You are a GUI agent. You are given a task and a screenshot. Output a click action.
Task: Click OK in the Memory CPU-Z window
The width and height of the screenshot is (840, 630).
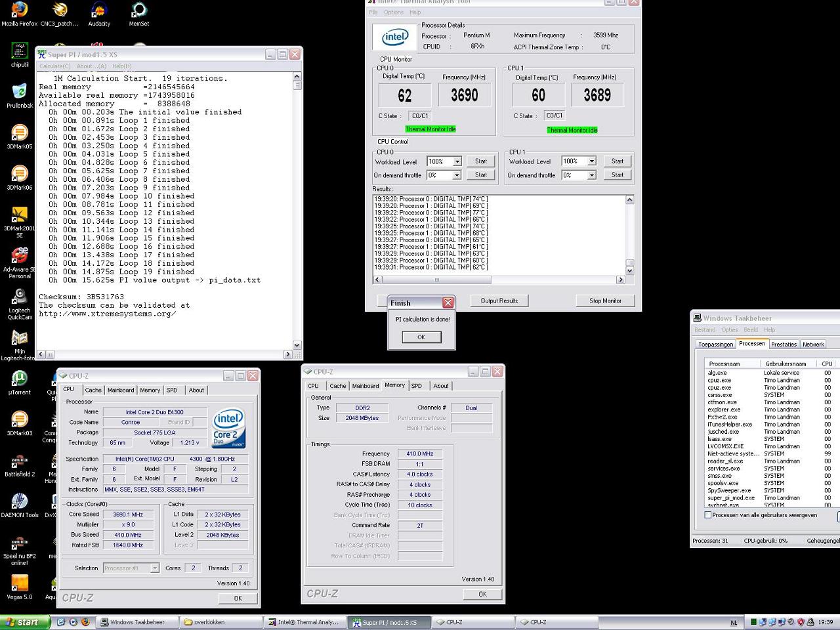coord(482,594)
